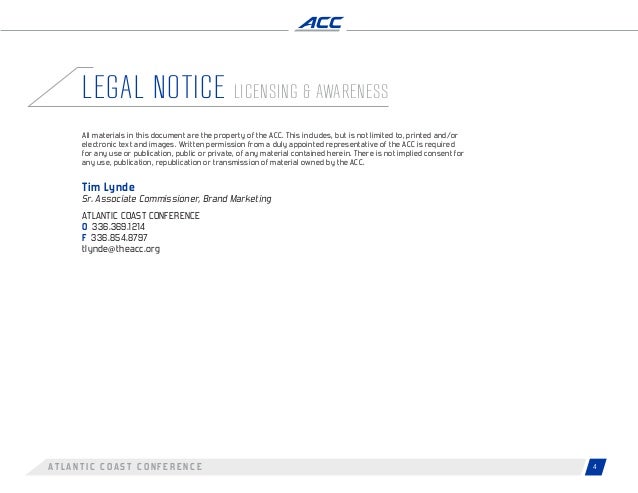638x493 pixels.
Task: Click the legal notice paragraph text
Action: point(273,149)
